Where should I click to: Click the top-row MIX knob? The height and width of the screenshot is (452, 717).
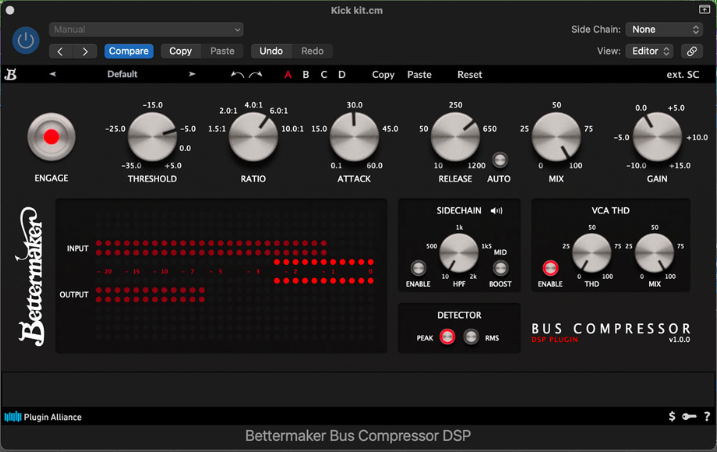556,136
